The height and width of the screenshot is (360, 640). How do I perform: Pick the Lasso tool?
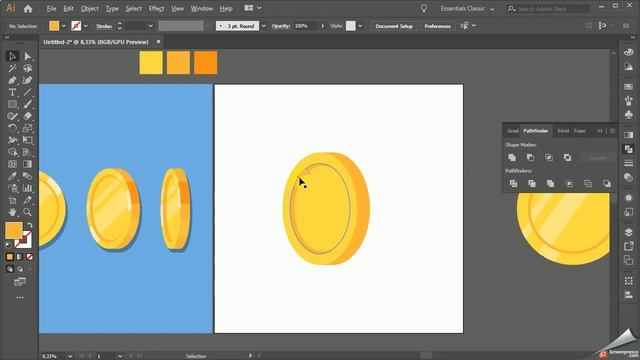coord(27,68)
